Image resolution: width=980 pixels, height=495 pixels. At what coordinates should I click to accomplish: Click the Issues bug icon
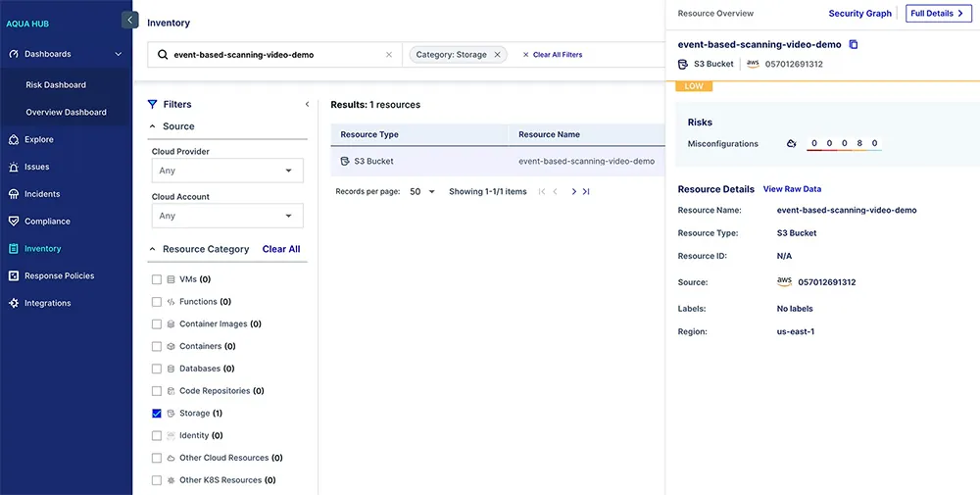pos(14,167)
